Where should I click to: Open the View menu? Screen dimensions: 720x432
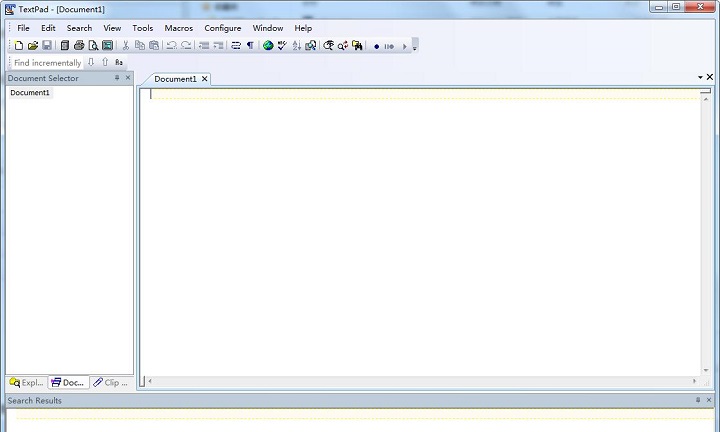(x=112, y=28)
